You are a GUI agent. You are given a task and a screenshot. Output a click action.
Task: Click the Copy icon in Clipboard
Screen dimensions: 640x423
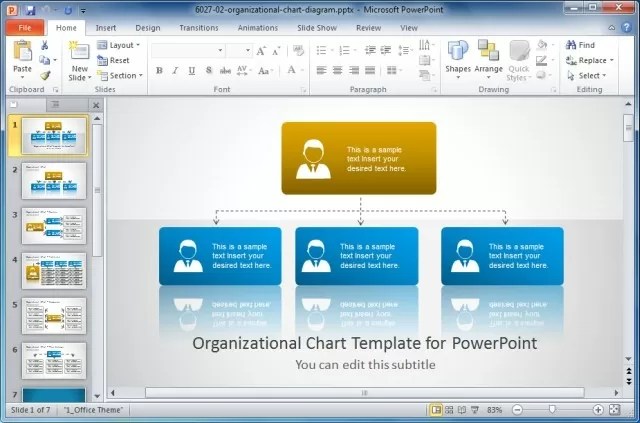(x=44, y=60)
